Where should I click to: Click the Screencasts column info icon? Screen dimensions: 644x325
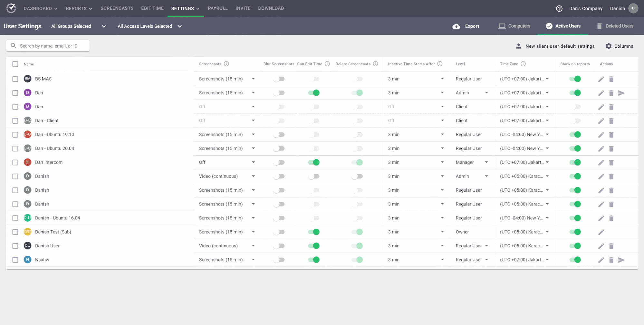tap(227, 64)
